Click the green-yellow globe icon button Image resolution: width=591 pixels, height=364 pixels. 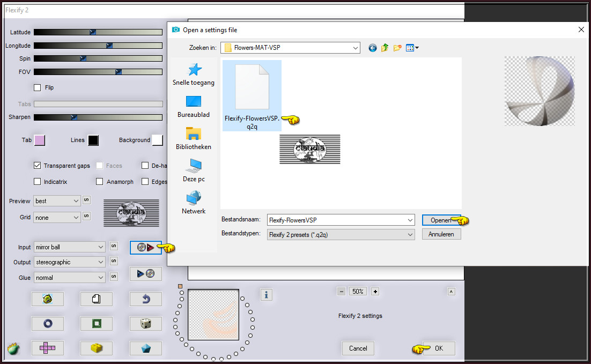48,299
